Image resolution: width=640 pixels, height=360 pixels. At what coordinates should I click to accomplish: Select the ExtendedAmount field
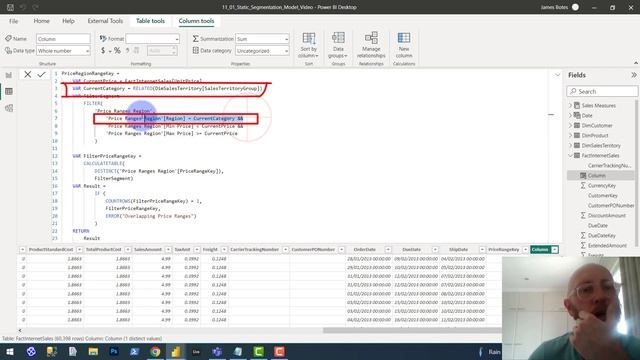[x=607, y=245]
